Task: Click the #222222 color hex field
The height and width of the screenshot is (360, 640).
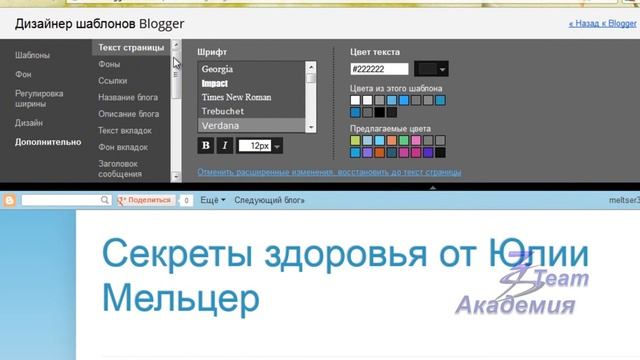Action: [x=379, y=69]
